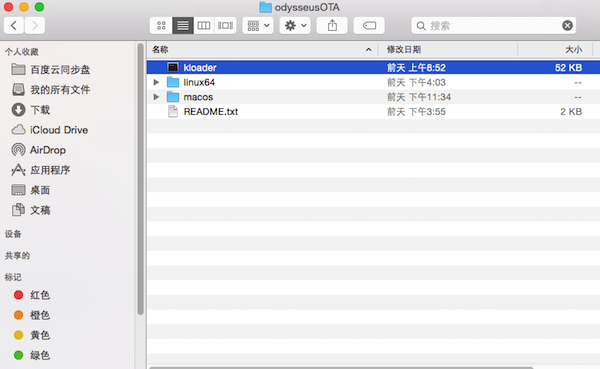Click the 标记 sidebar section header

coord(13,277)
